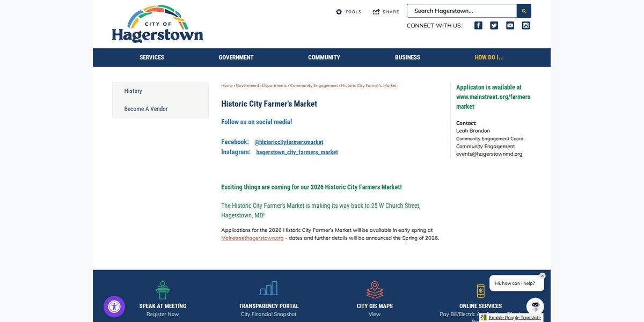This screenshot has height=322, width=644.
Task: Click the chatbot robot avatar
Action: pyautogui.click(x=535, y=306)
